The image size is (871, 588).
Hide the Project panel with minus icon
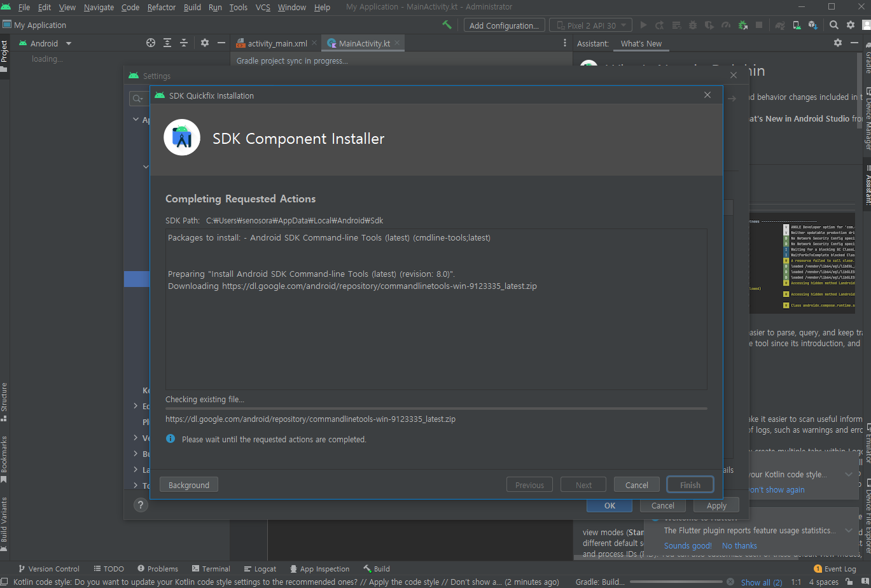221,43
